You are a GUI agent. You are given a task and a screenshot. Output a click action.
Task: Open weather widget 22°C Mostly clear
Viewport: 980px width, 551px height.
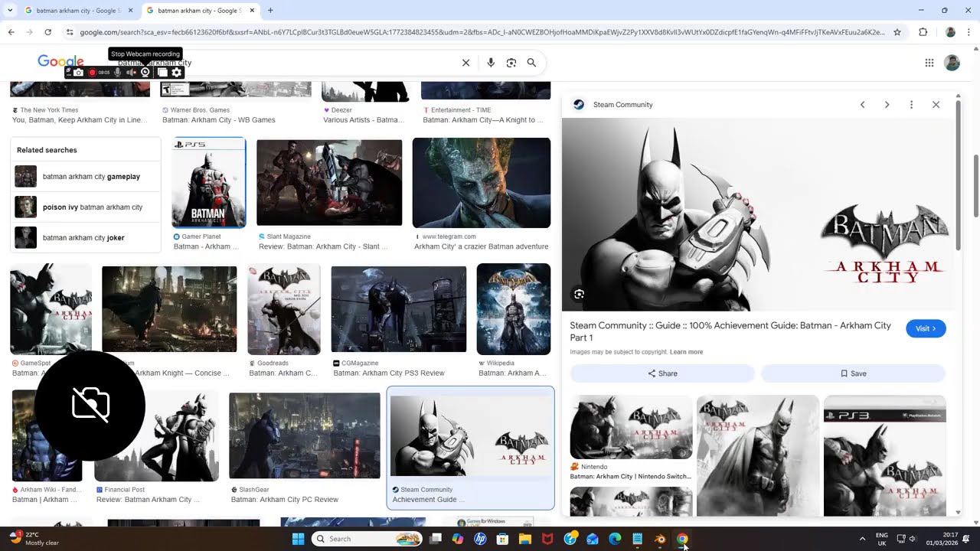[x=34, y=539]
